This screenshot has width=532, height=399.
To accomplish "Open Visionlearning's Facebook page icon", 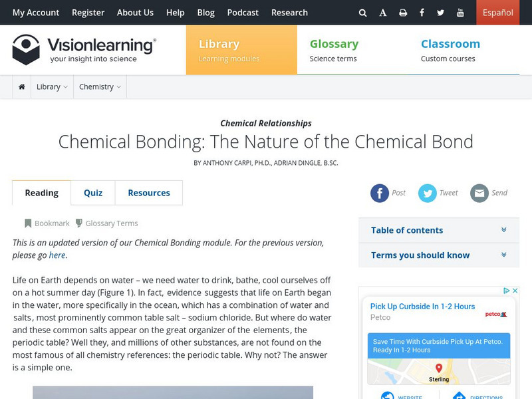I will [x=422, y=13].
